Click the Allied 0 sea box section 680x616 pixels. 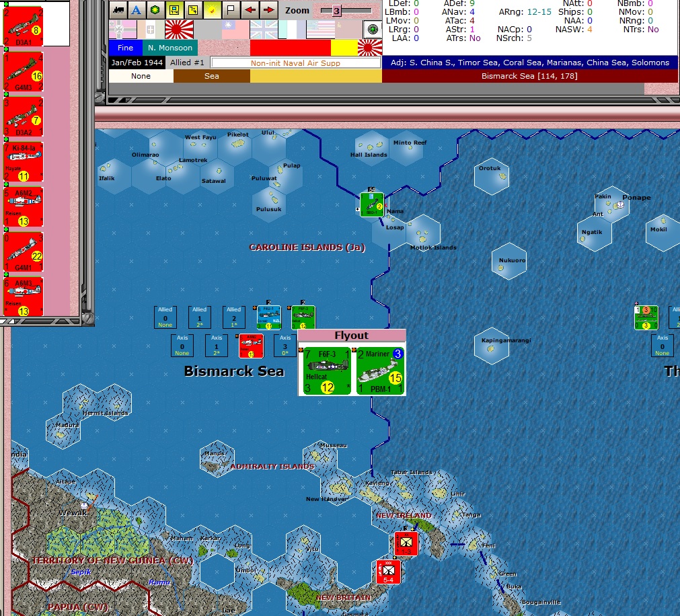[x=165, y=317]
